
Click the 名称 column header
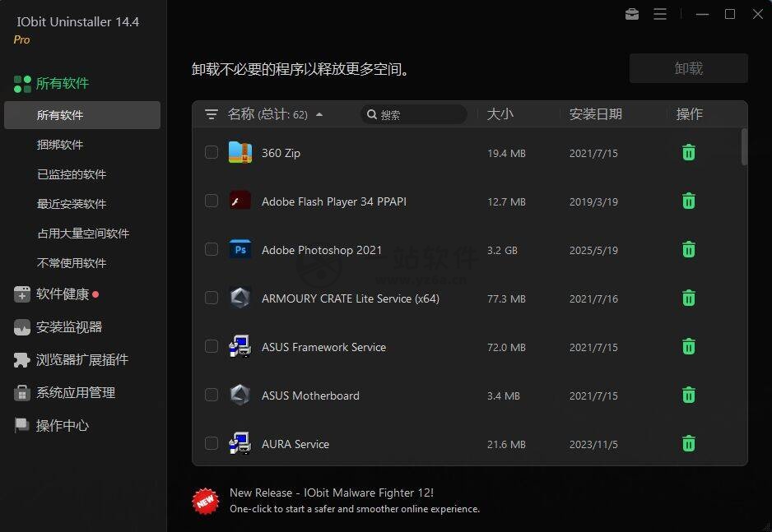241,114
